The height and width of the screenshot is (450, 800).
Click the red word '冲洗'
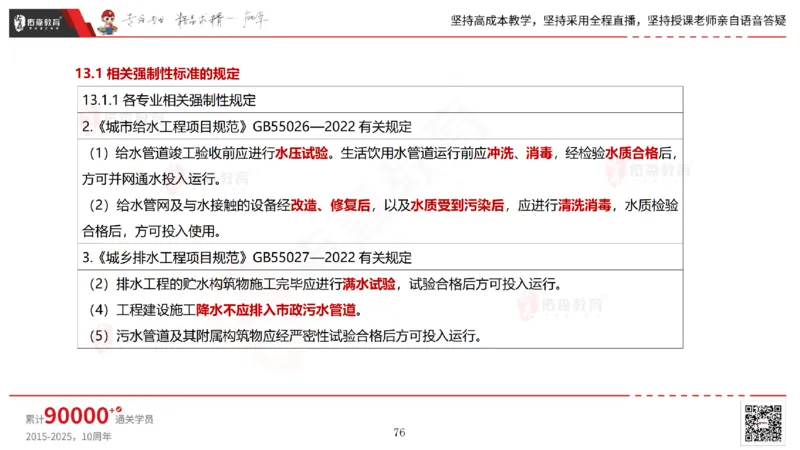pos(500,153)
